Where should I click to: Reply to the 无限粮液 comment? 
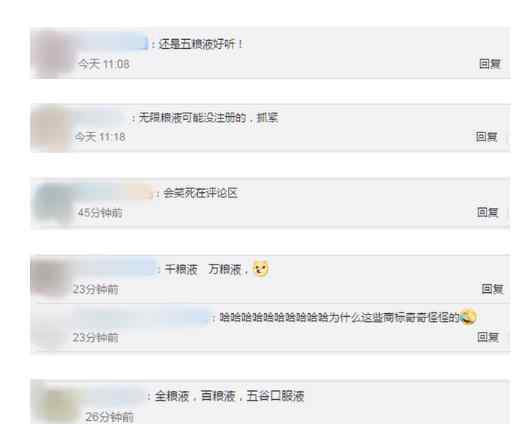pyautogui.click(x=486, y=137)
